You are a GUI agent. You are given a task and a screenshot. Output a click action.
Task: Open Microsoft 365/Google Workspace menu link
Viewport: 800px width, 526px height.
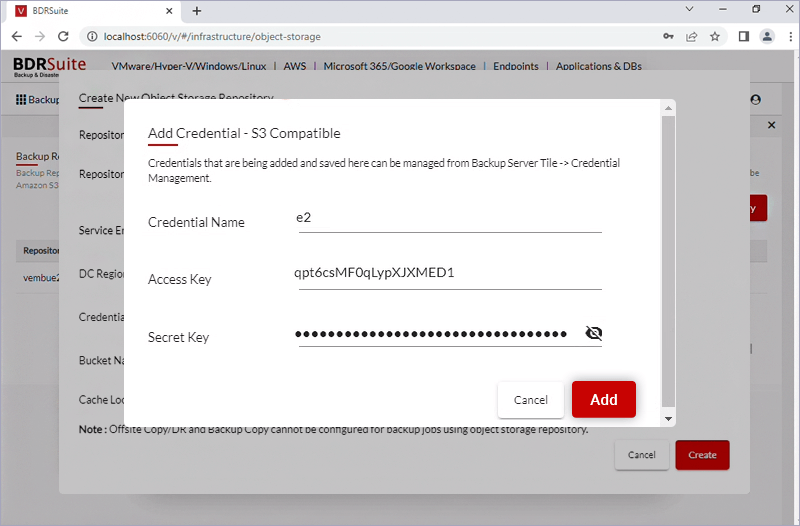tap(399, 66)
